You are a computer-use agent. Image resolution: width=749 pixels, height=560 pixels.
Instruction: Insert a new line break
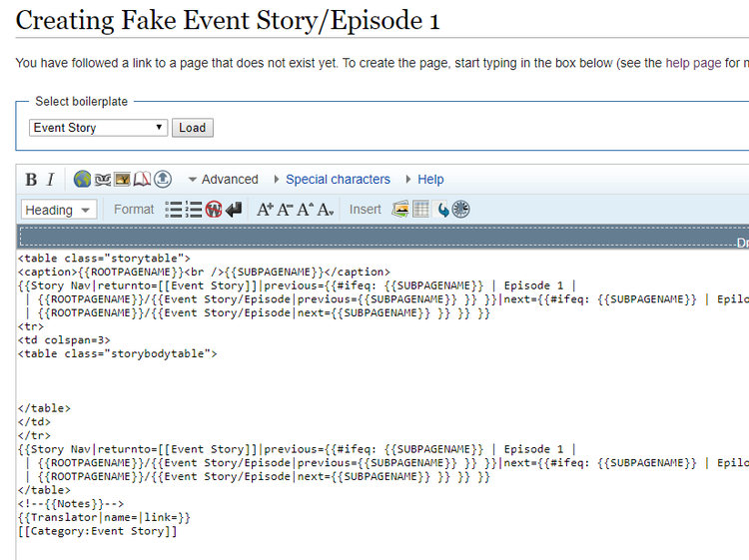234,210
